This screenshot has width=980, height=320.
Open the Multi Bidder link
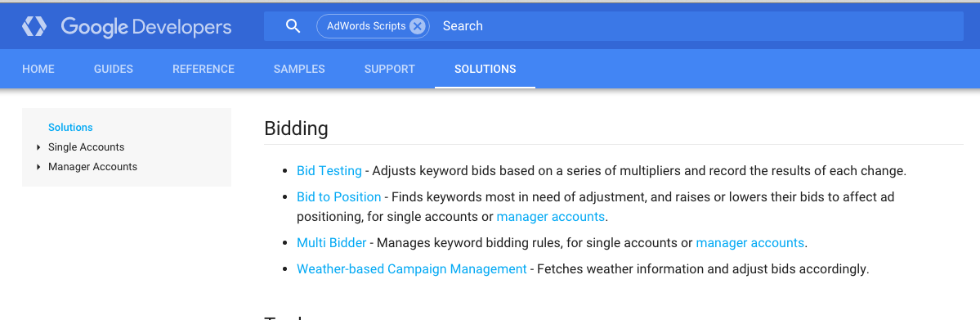(x=331, y=243)
